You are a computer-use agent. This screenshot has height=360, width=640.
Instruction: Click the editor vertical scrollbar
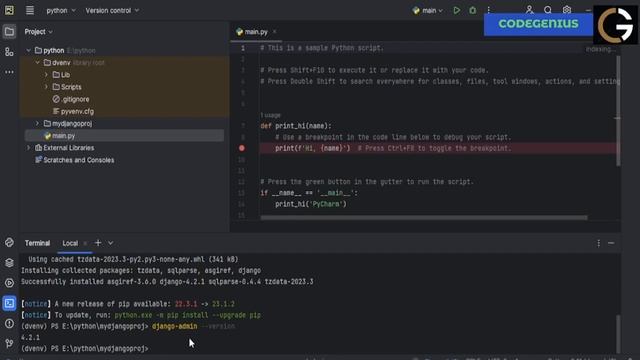point(618,111)
